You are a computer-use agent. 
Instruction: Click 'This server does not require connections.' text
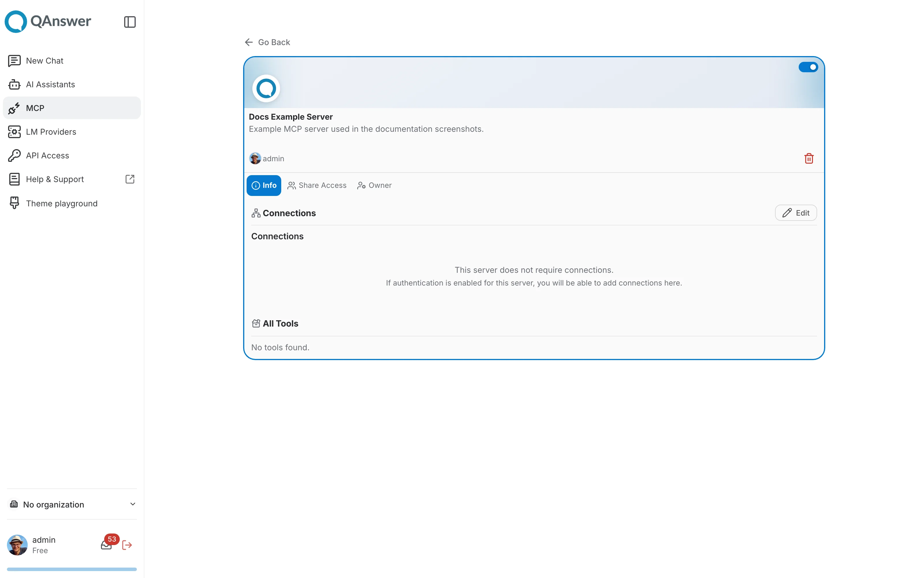click(x=534, y=270)
